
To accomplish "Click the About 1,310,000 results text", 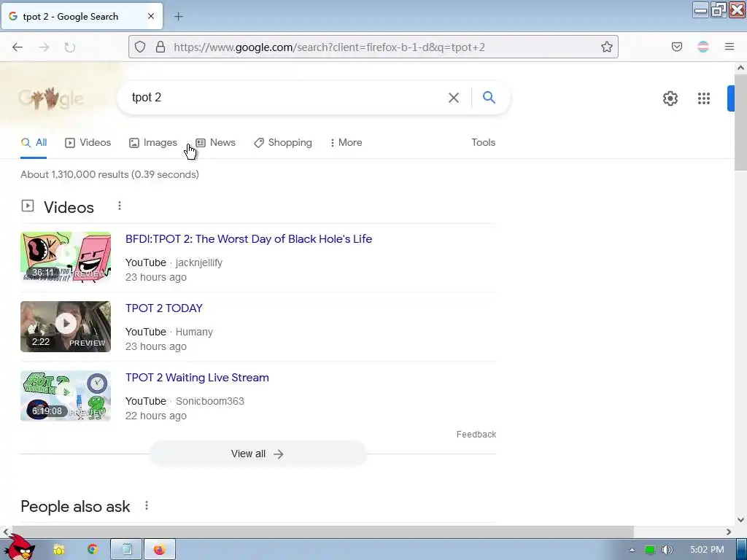I will pyautogui.click(x=109, y=174).
